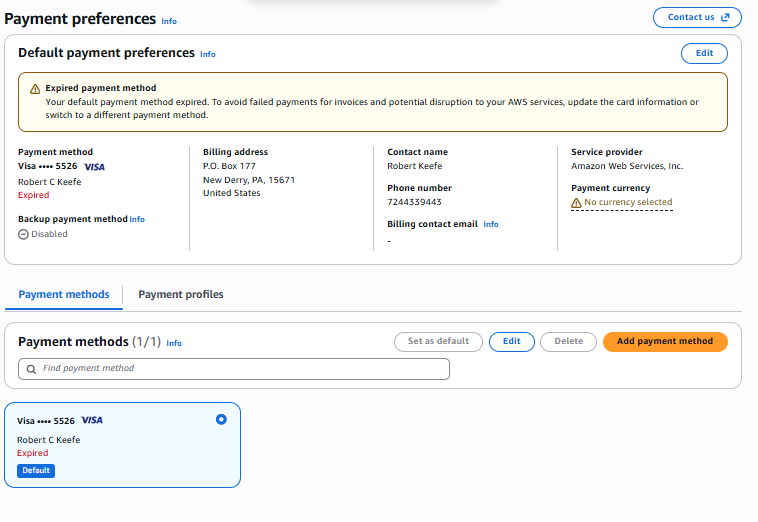
Task: Click Edit in the Payment methods toolbar
Action: (x=511, y=342)
